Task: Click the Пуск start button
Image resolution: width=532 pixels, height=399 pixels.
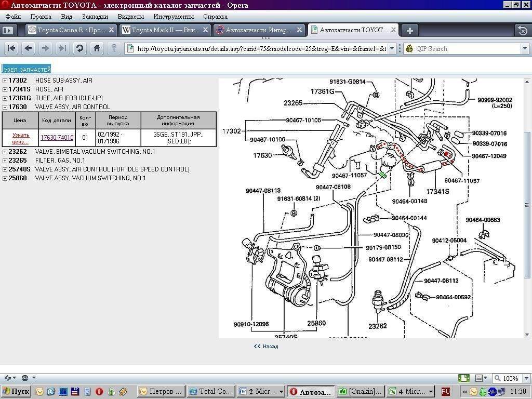Action: tap(16, 391)
